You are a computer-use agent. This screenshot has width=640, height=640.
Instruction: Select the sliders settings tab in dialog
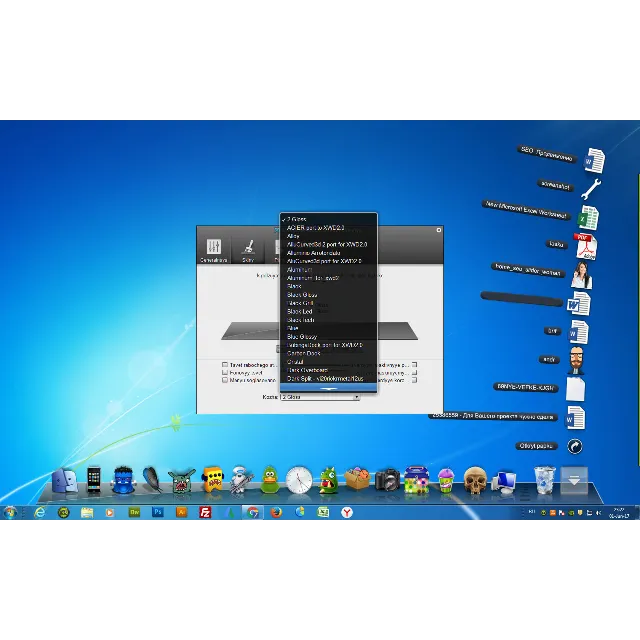pos(213,251)
